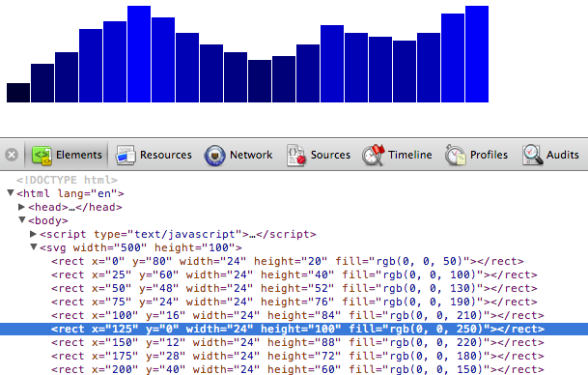Screen dimensions: 588x375
Task: Select the rect x="200" row
Action: [x=297, y=369]
